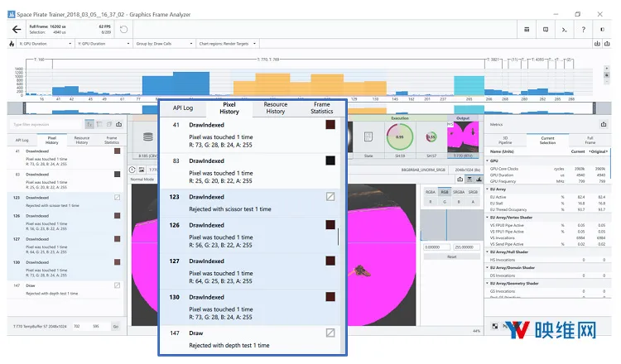The height and width of the screenshot is (364, 621).
Task: Click the export icon above the channel buttons
Action: [x=460, y=180]
